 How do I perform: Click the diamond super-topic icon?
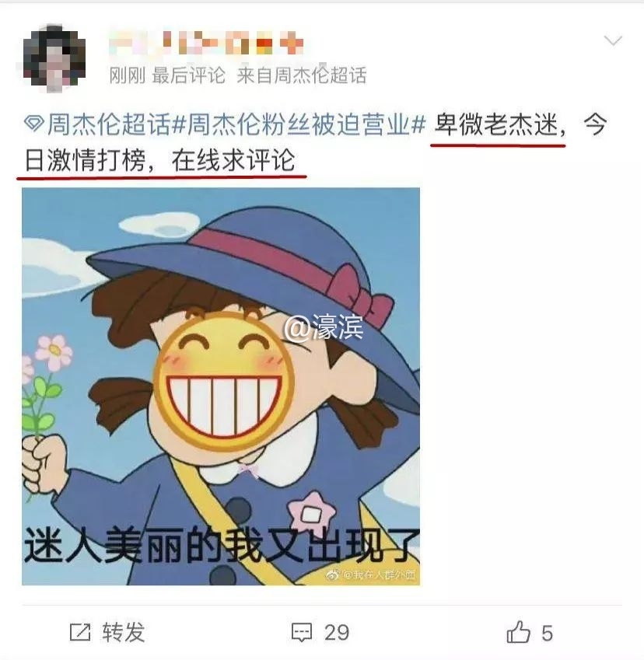[x=33, y=124]
